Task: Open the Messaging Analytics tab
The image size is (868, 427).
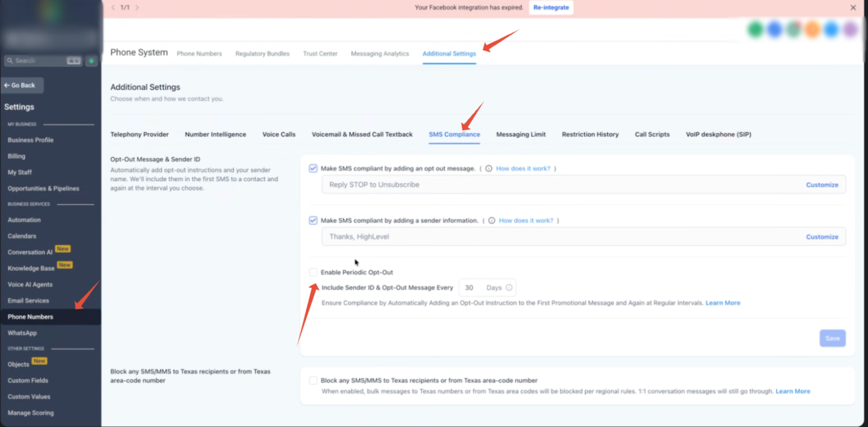Action: [x=380, y=53]
